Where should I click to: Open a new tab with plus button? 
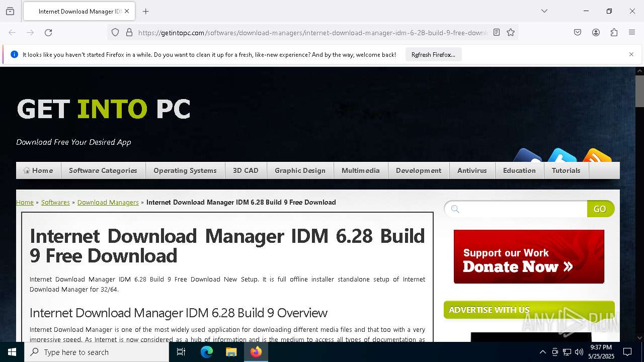(145, 11)
